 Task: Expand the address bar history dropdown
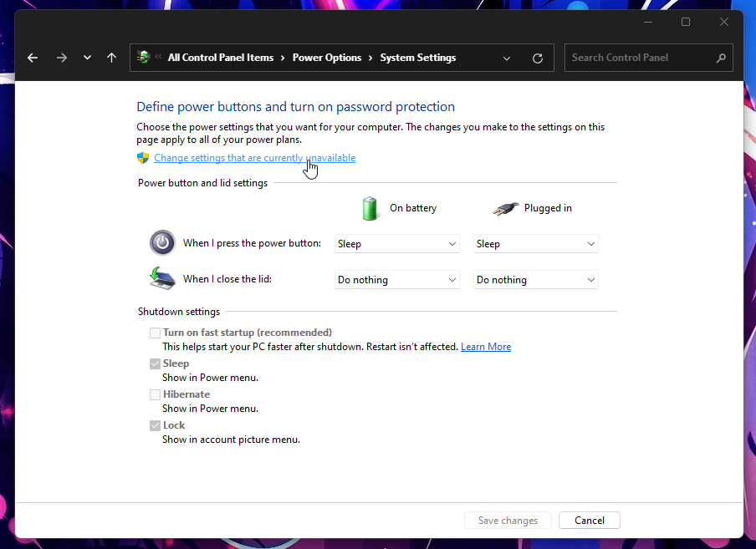(507, 58)
